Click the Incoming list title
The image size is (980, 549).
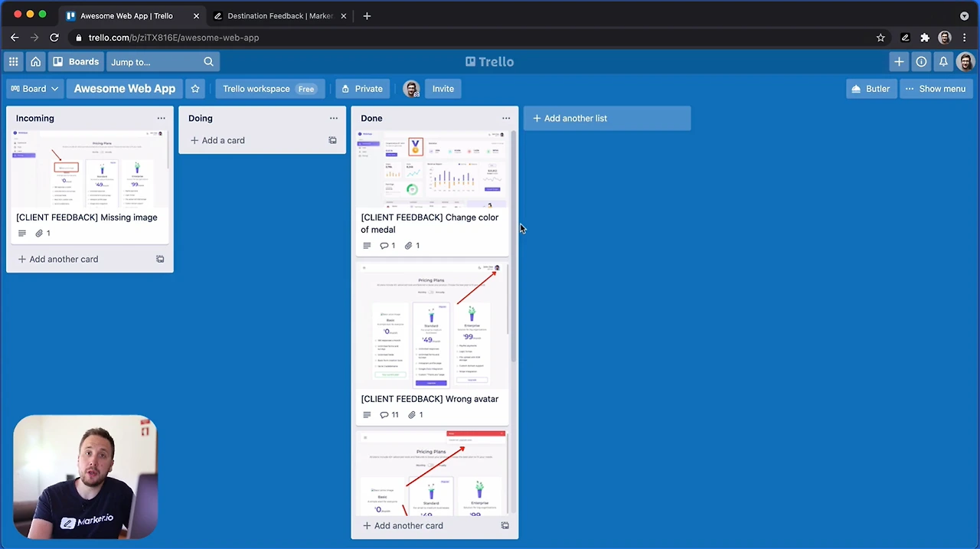point(35,118)
